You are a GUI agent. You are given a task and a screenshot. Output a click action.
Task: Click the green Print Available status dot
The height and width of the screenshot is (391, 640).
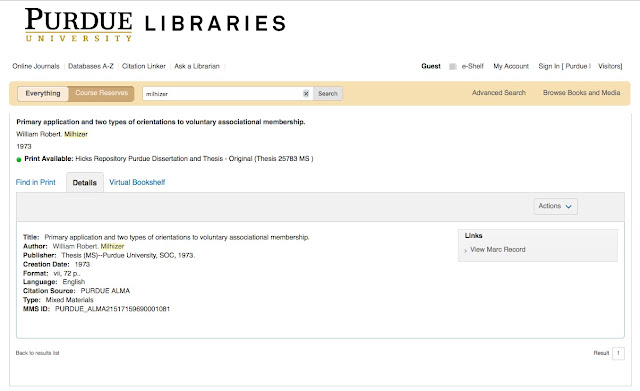19,159
